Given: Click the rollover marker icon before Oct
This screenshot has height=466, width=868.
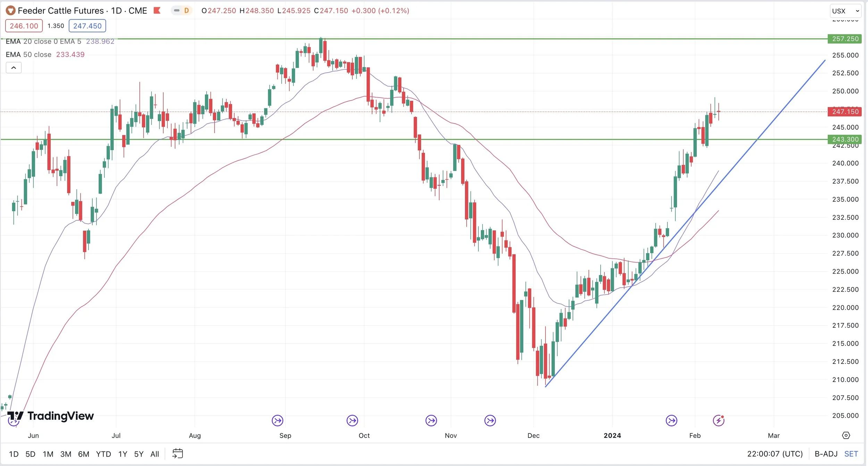Looking at the screenshot, I should [352, 421].
